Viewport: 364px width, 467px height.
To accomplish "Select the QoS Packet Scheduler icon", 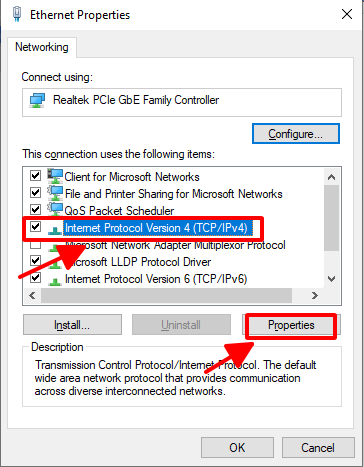I will pos(55,210).
